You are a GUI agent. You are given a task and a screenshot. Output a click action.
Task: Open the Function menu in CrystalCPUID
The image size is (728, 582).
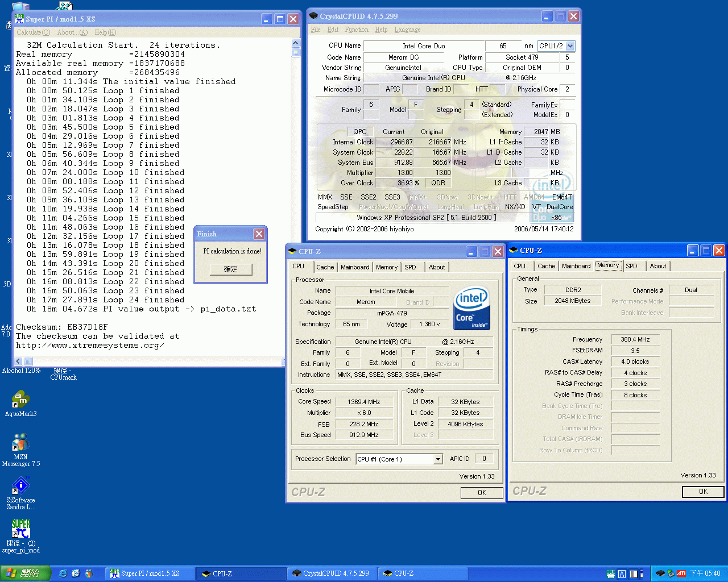click(357, 30)
